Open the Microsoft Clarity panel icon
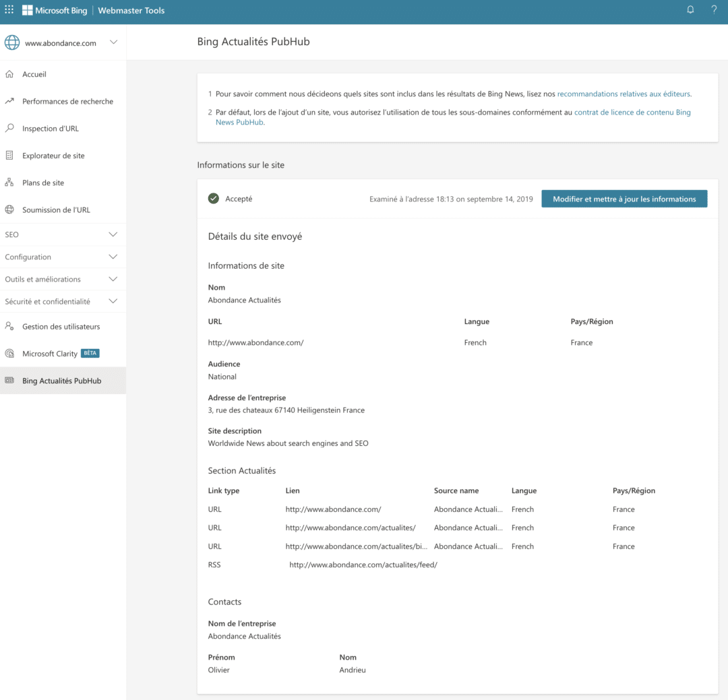Screen dimensions: 728x700 (x=11, y=353)
